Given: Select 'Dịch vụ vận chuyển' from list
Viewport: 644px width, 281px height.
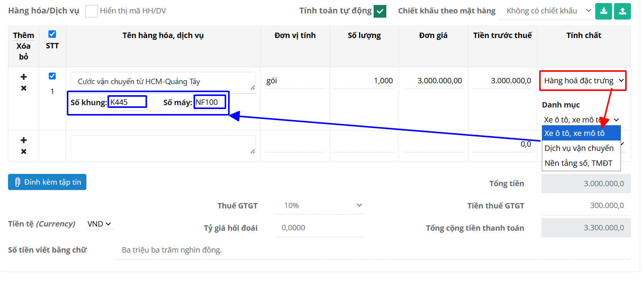Looking at the screenshot, I should pos(579,148).
